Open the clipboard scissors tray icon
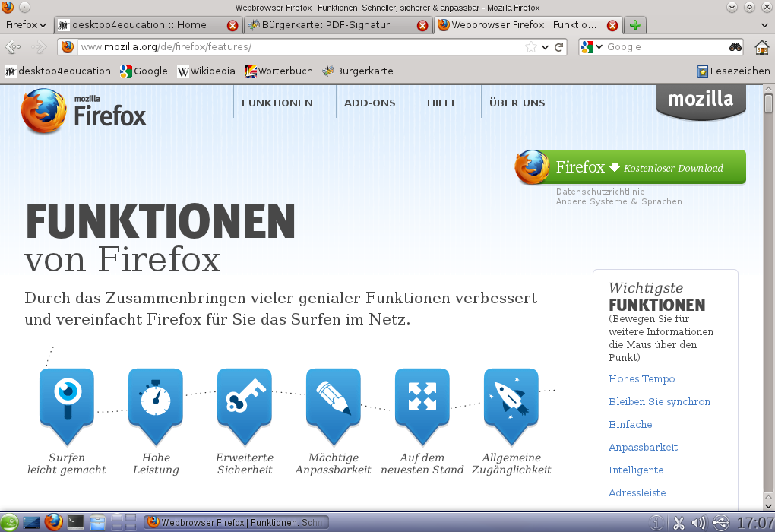 pyautogui.click(x=679, y=523)
